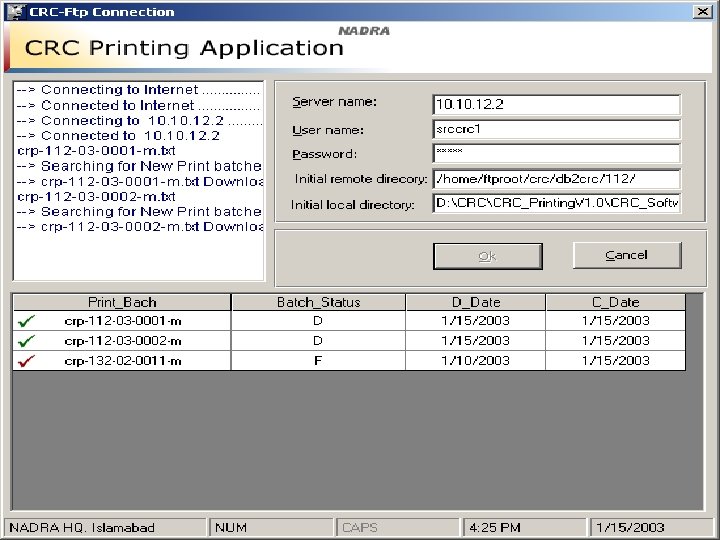This screenshot has height=540, width=720.
Task: Click C_Date cell of crp-132-02-0011-m row
Action: (x=615, y=361)
